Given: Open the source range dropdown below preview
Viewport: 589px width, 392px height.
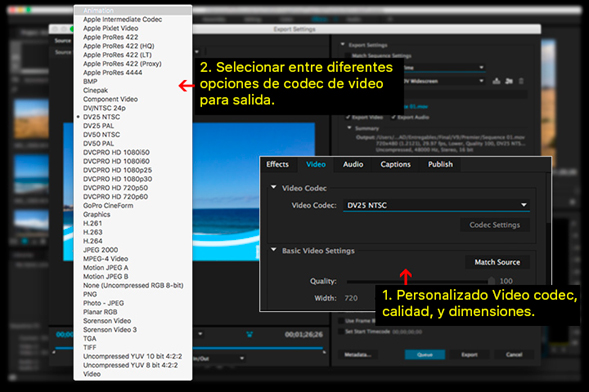Looking at the screenshot, I should click(219, 358).
